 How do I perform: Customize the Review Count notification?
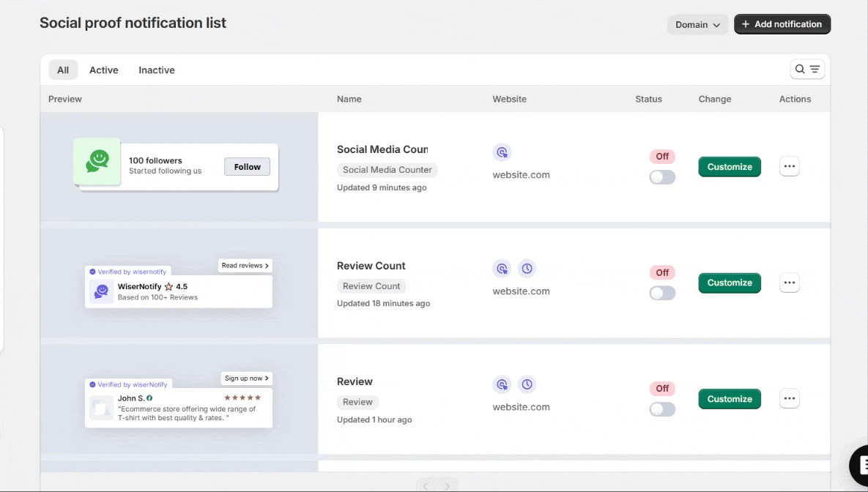[x=729, y=283]
